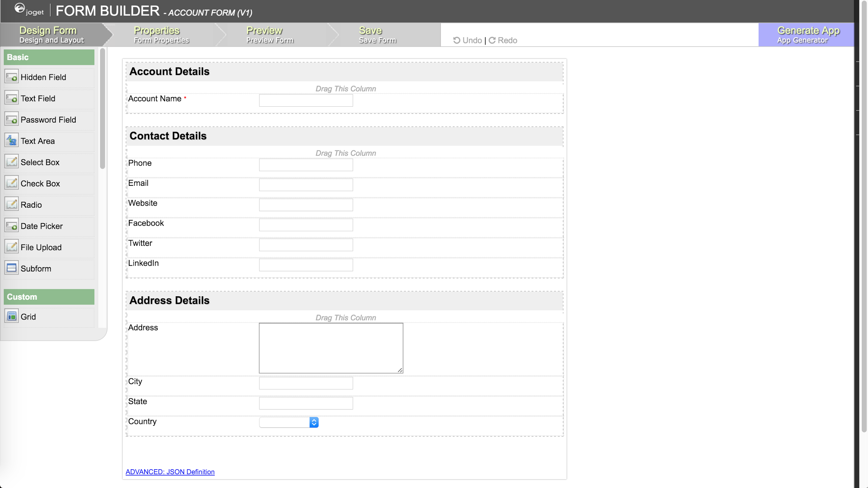Viewport: 868px width, 488px height.
Task: Click the Date Picker palette label
Action: click(x=42, y=226)
